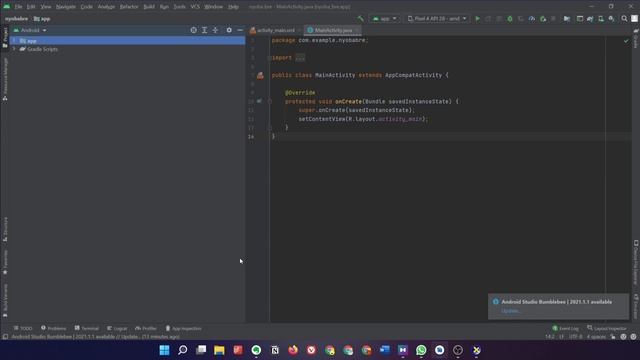Open the Android view dropdown

30,30
